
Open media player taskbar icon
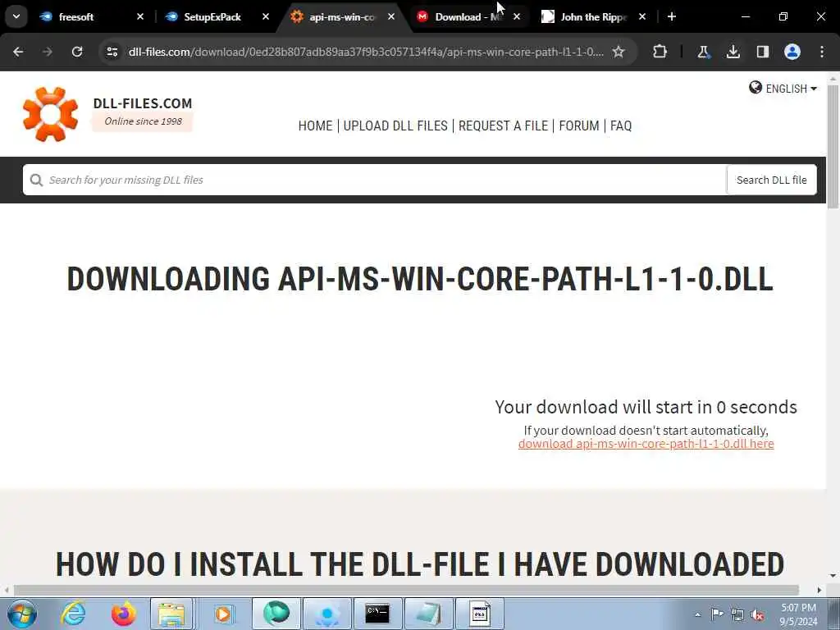pyautogui.click(x=223, y=614)
